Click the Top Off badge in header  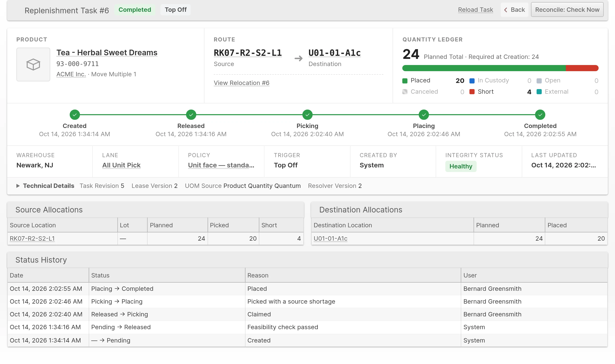click(176, 10)
